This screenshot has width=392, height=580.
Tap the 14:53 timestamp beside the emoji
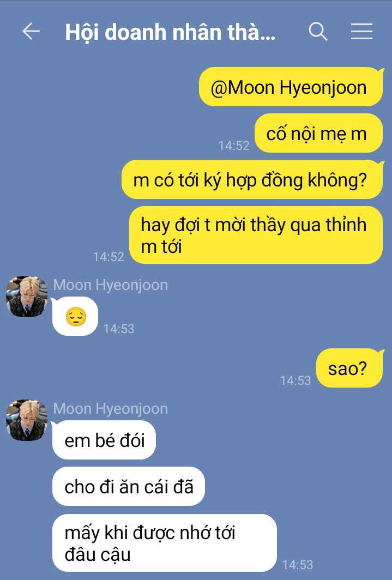pos(119,329)
